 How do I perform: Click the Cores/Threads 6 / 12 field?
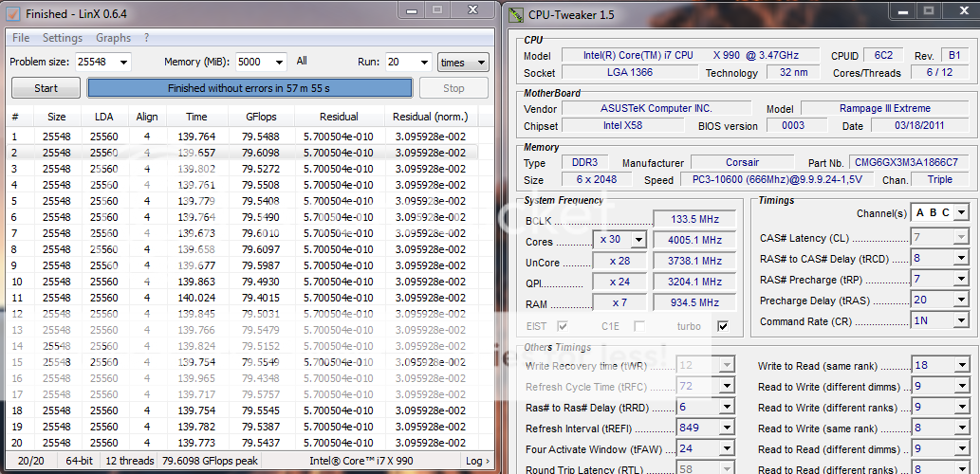tap(939, 72)
